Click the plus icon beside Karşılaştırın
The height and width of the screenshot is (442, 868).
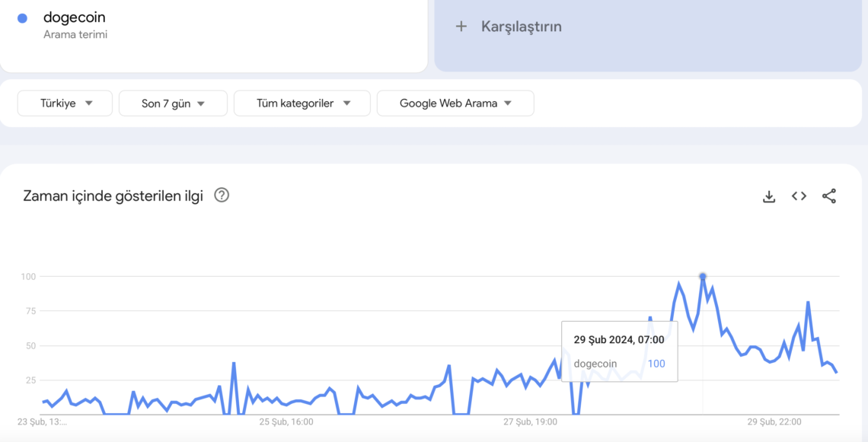[x=461, y=26]
